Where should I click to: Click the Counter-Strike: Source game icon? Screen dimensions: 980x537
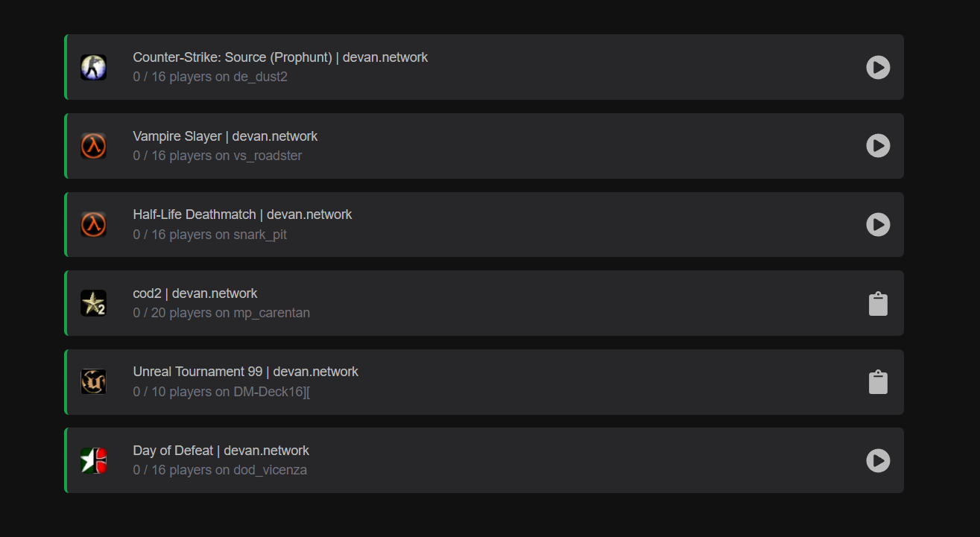(94, 67)
